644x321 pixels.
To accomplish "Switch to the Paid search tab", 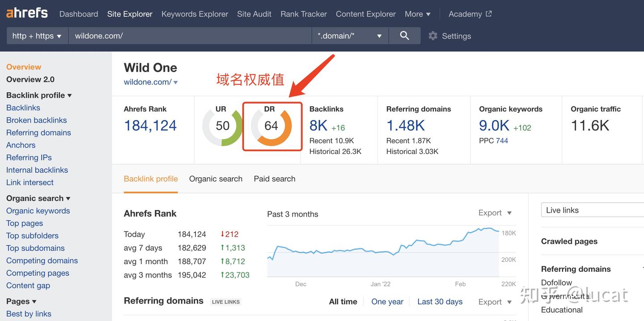I will 274,179.
